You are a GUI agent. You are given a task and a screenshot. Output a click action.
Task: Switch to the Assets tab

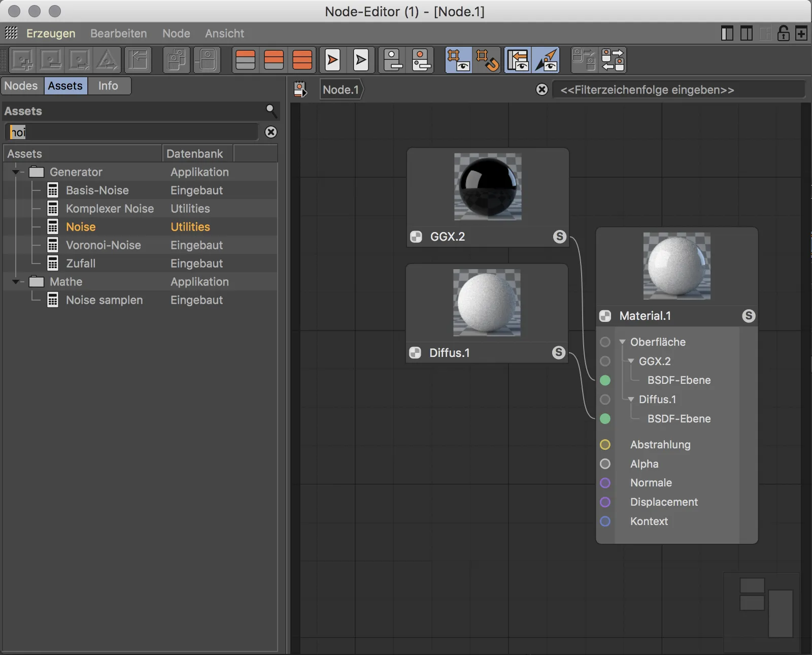pyautogui.click(x=65, y=86)
